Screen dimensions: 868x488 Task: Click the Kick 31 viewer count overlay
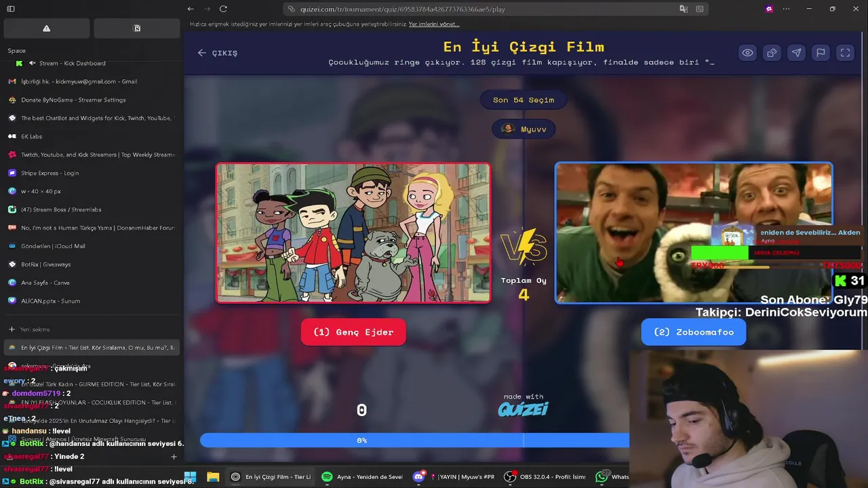click(x=849, y=281)
